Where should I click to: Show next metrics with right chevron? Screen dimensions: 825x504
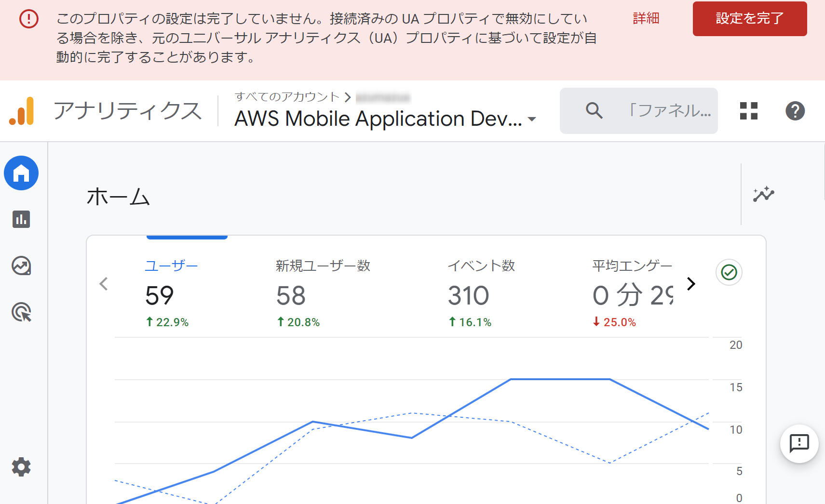pyautogui.click(x=691, y=284)
